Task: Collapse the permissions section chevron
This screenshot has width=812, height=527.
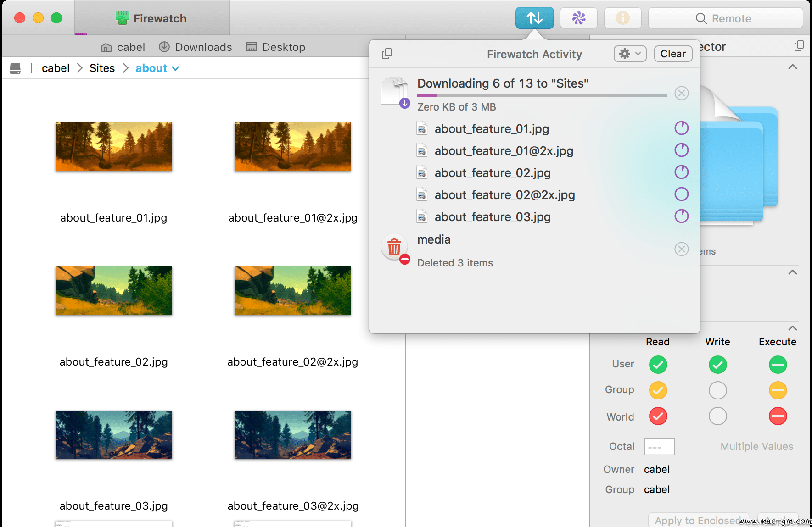Action: tap(793, 328)
